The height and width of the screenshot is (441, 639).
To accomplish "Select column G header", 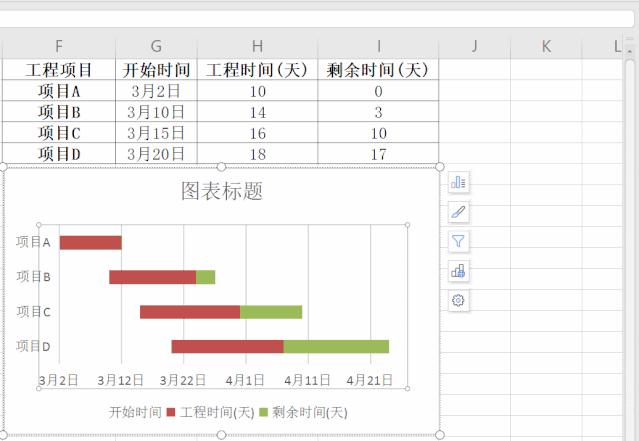I will pos(156,46).
